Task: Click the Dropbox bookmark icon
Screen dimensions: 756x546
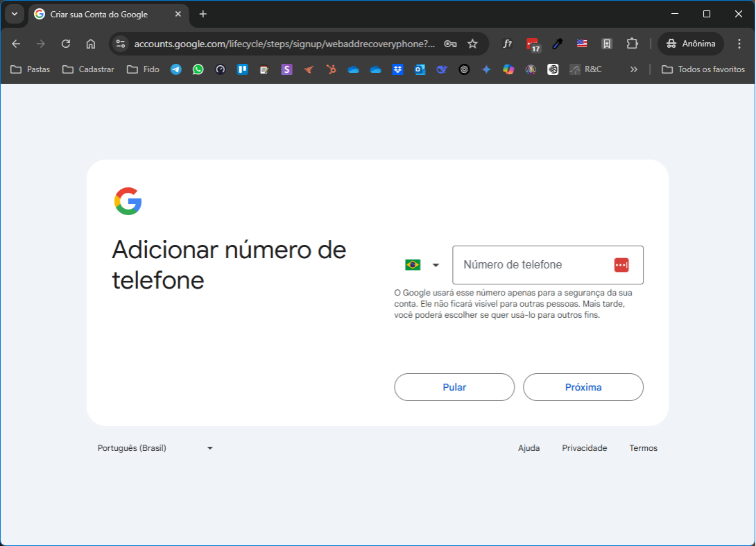Action: click(x=397, y=69)
